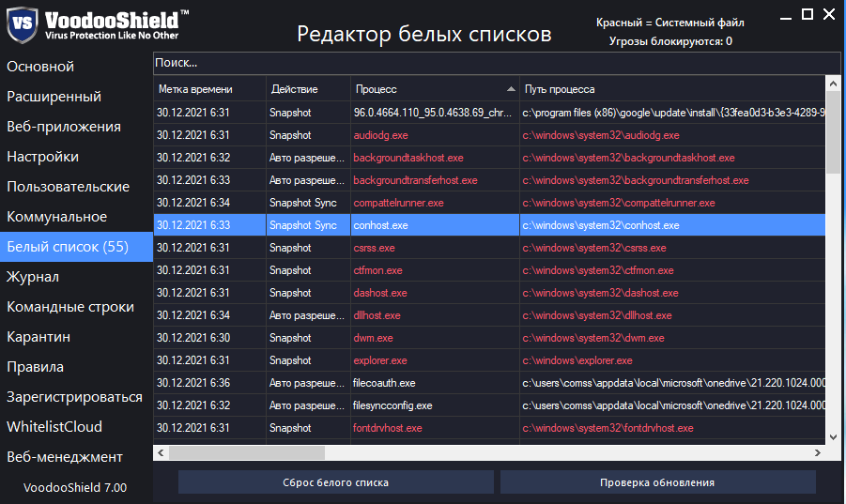Open the Журнал tab

[x=33, y=277]
